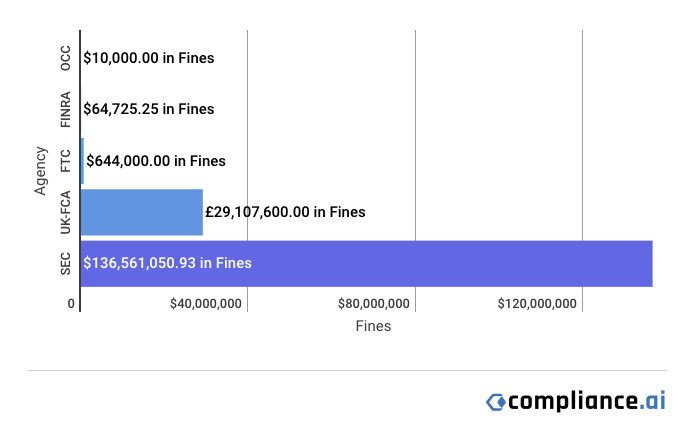Viewport: 693px width, 429px height.
Task: Click the $80,000,000 axis tick label
Action: point(374,304)
